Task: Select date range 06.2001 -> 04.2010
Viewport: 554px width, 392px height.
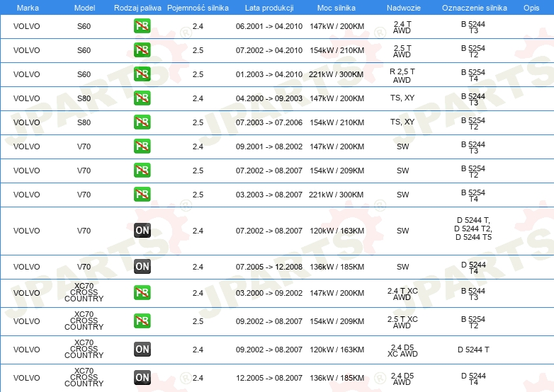Action: point(269,26)
